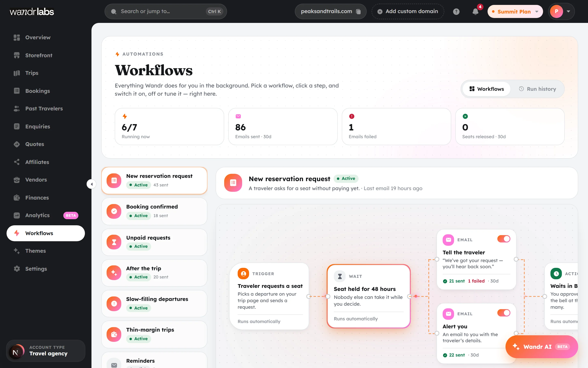Open the Wandr AI beta button

541,347
